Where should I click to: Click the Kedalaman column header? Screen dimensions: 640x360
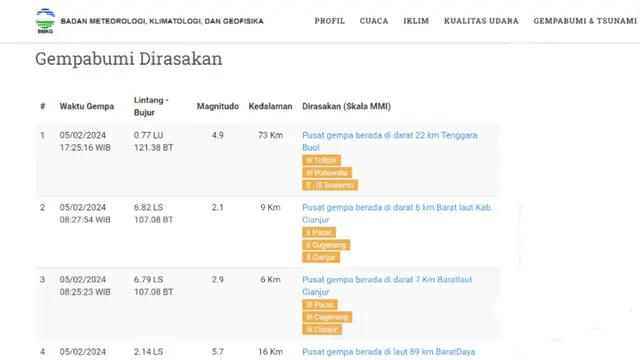(x=270, y=107)
